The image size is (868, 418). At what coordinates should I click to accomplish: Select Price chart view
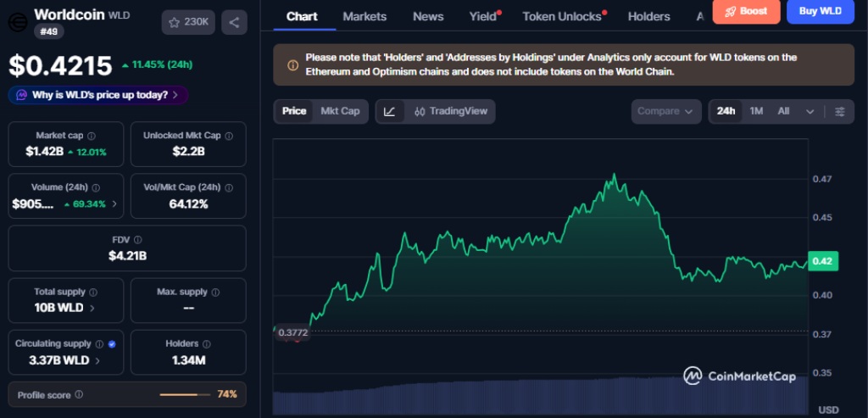(x=294, y=111)
